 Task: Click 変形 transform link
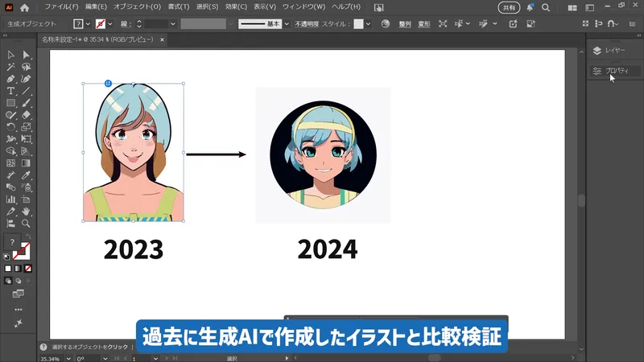click(x=424, y=24)
